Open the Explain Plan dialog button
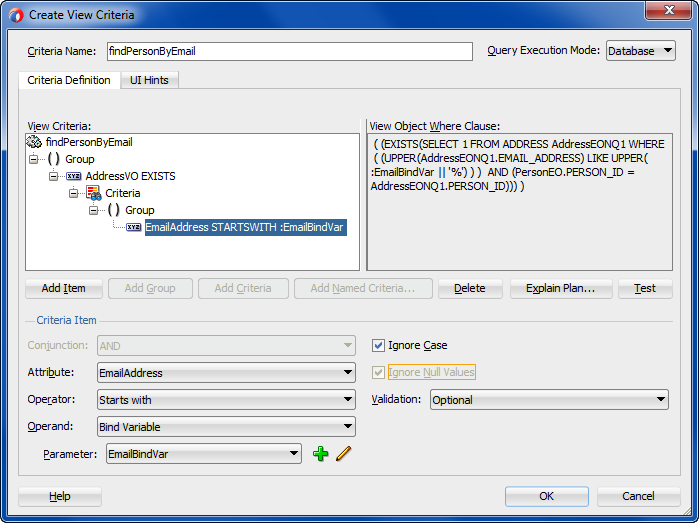This screenshot has width=699, height=523. (x=561, y=288)
